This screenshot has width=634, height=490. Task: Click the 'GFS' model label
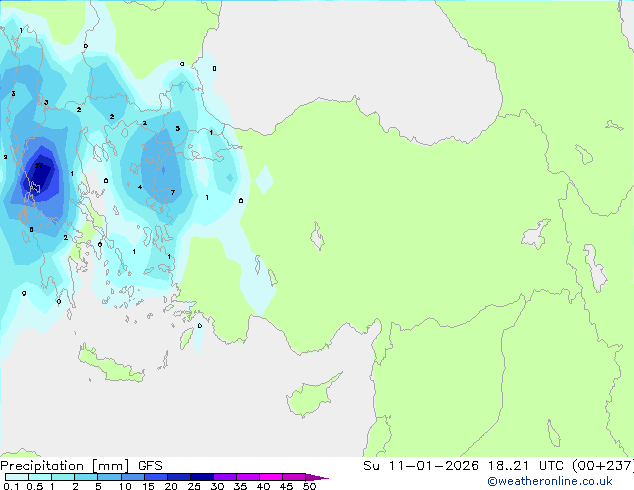(x=150, y=466)
